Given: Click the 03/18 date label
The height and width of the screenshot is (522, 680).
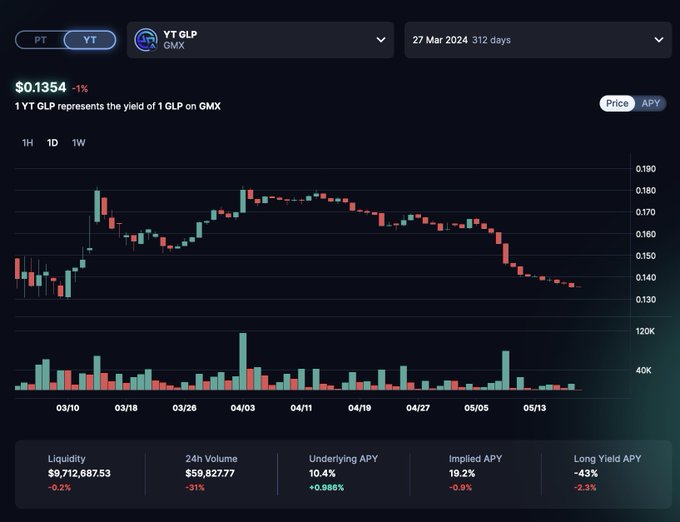Looking at the screenshot, I should coord(126,408).
